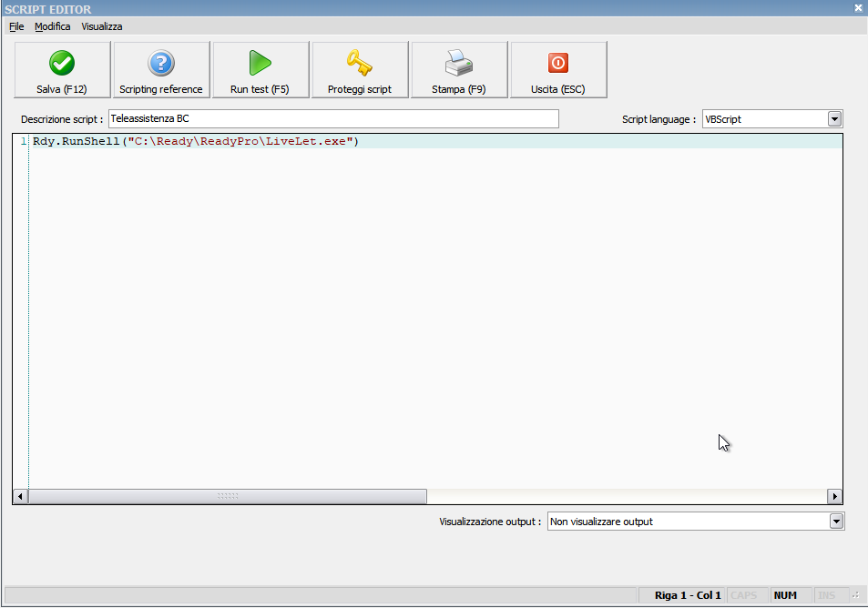Open the Modifica menu
Image resolution: width=868 pixels, height=608 pixels.
pos(53,26)
